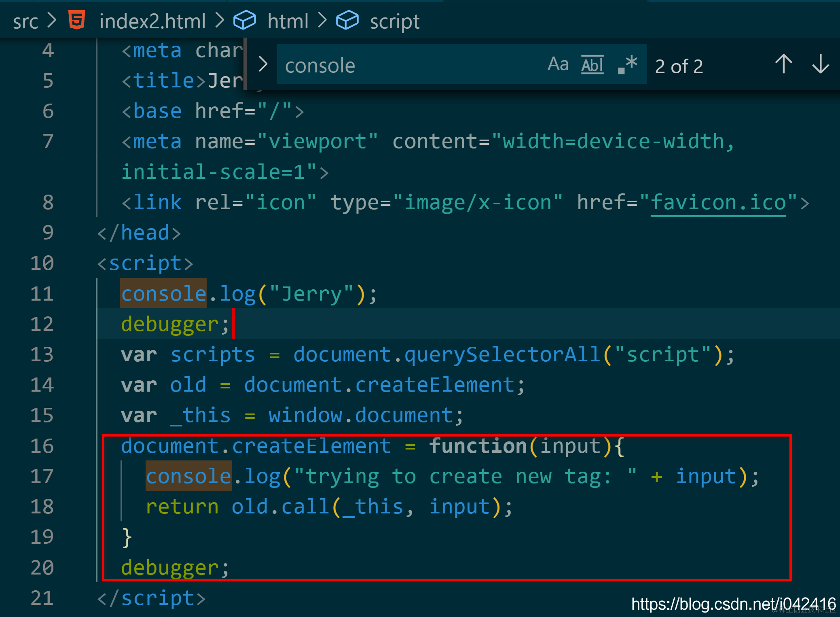Click highlighted console match on line 11
Screen dimensions: 840x617
tap(164, 293)
